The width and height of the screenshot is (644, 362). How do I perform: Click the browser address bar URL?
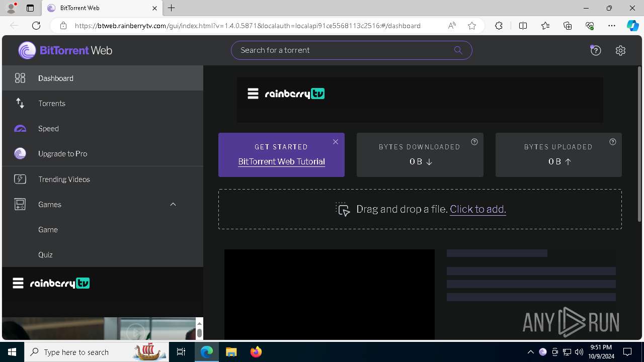click(248, 26)
